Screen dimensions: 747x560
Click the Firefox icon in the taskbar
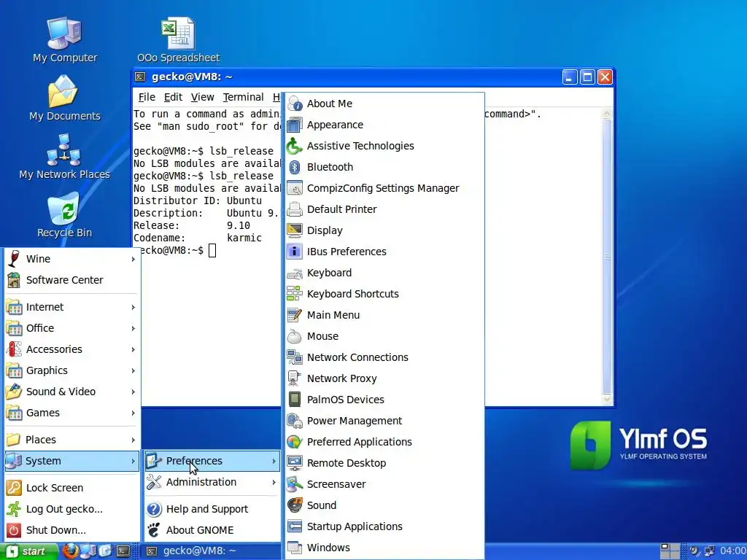(x=70, y=551)
